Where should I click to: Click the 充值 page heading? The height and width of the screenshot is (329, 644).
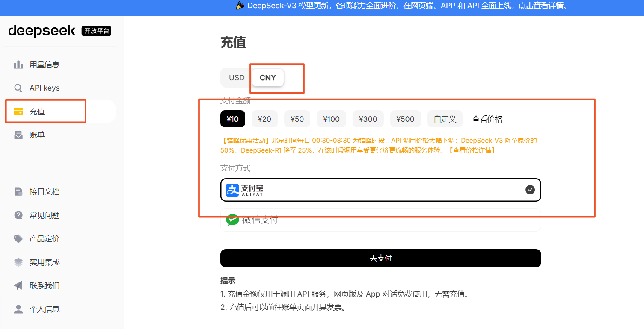point(233,42)
